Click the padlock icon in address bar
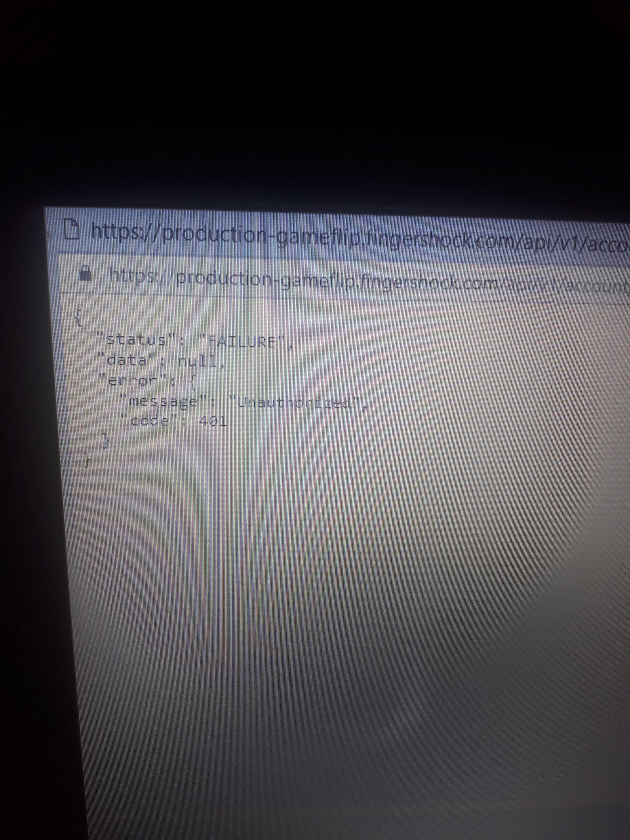Image resolution: width=630 pixels, height=840 pixels. (86, 273)
